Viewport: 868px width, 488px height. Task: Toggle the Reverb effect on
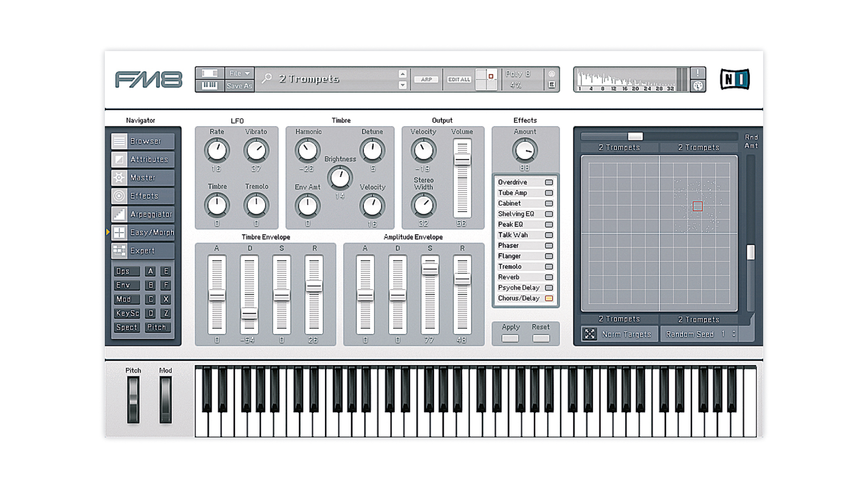[x=549, y=277]
